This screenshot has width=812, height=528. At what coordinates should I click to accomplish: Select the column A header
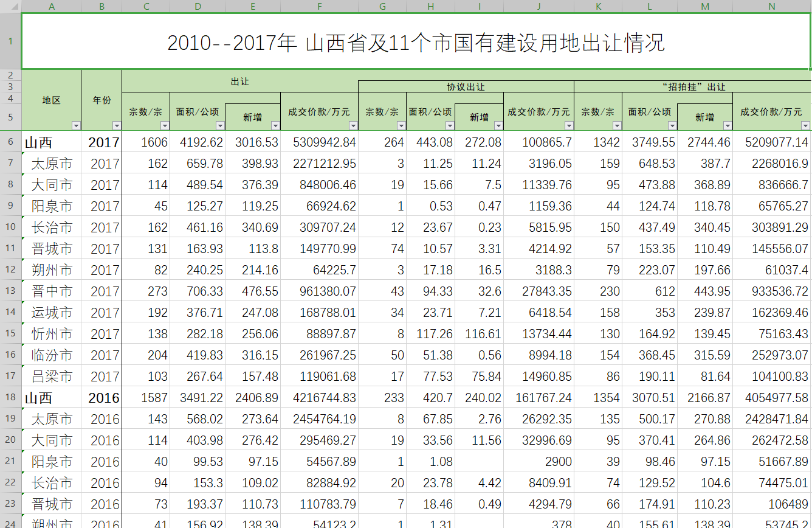point(51,6)
